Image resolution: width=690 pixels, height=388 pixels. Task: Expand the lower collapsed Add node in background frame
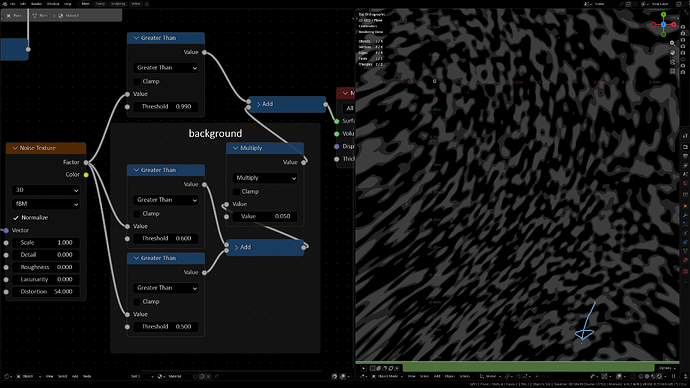236,247
